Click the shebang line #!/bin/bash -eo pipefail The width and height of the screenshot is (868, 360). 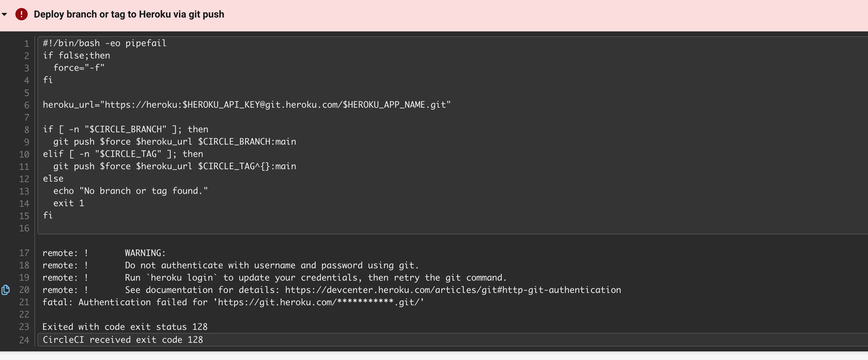coord(105,43)
